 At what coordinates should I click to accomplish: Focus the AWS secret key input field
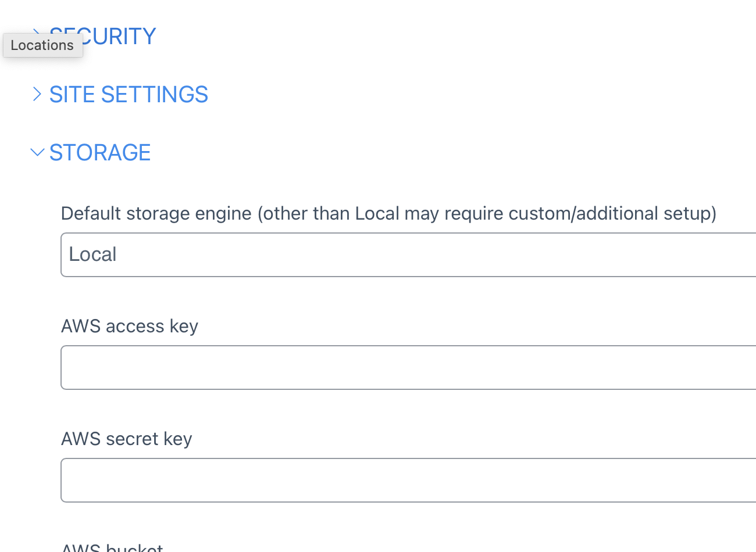[407, 480]
